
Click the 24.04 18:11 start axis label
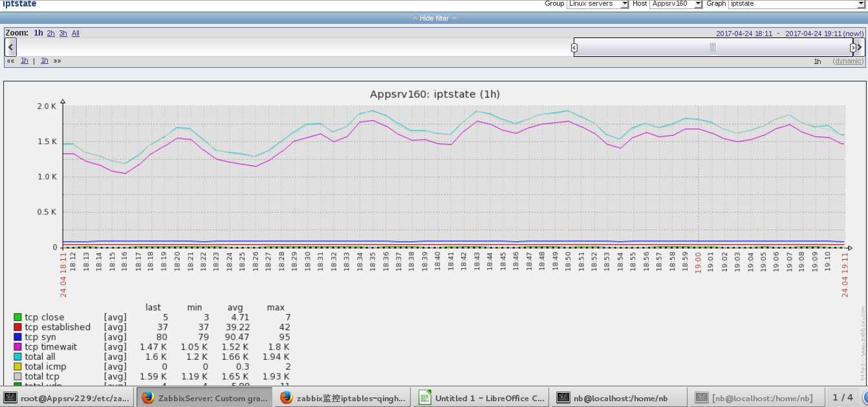(x=63, y=275)
